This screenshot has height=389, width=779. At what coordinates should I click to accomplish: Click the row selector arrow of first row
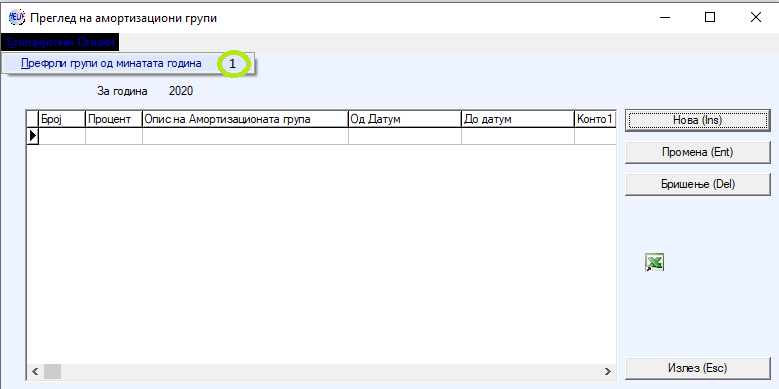(x=33, y=136)
